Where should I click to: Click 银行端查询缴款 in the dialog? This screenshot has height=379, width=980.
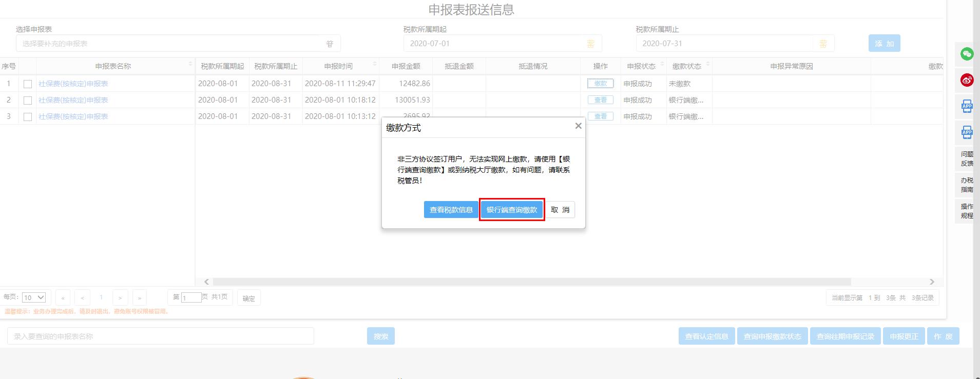[512, 210]
